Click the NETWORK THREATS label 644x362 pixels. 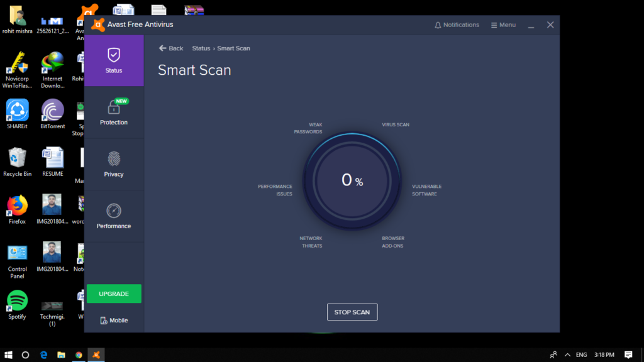(311, 242)
